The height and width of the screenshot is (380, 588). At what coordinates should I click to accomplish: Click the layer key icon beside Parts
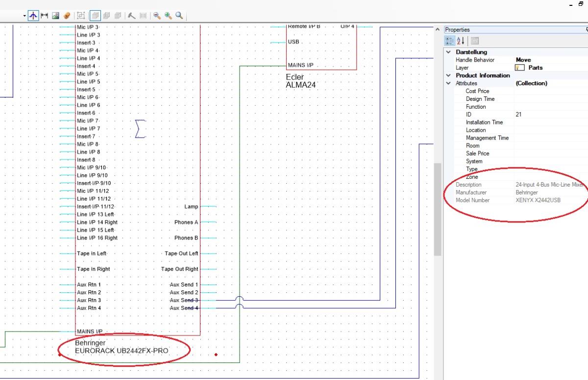tap(520, 68)
